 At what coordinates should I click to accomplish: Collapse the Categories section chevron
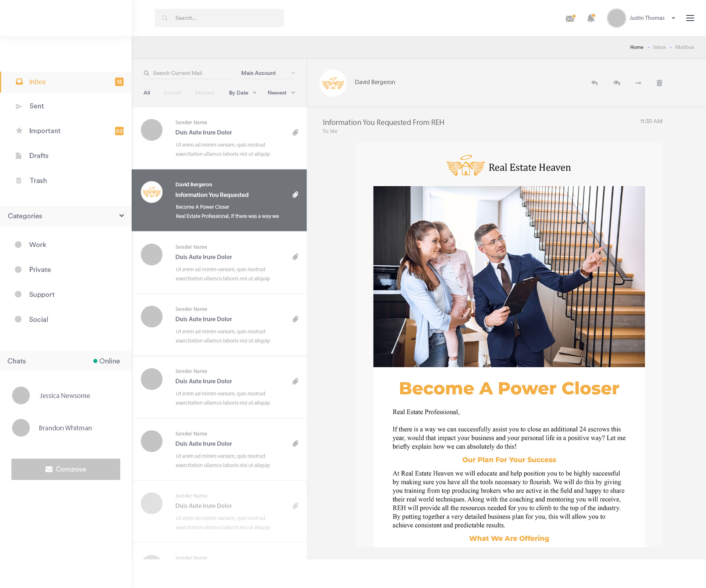click(x=121, y=216)
